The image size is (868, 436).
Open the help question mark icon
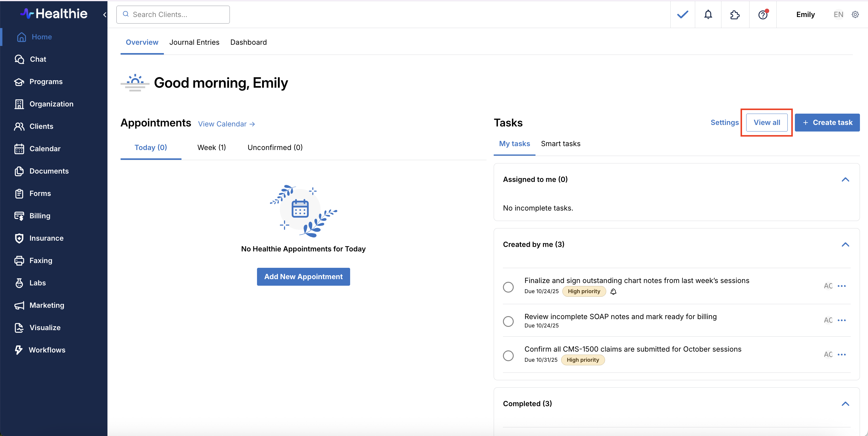coord(763,15)
